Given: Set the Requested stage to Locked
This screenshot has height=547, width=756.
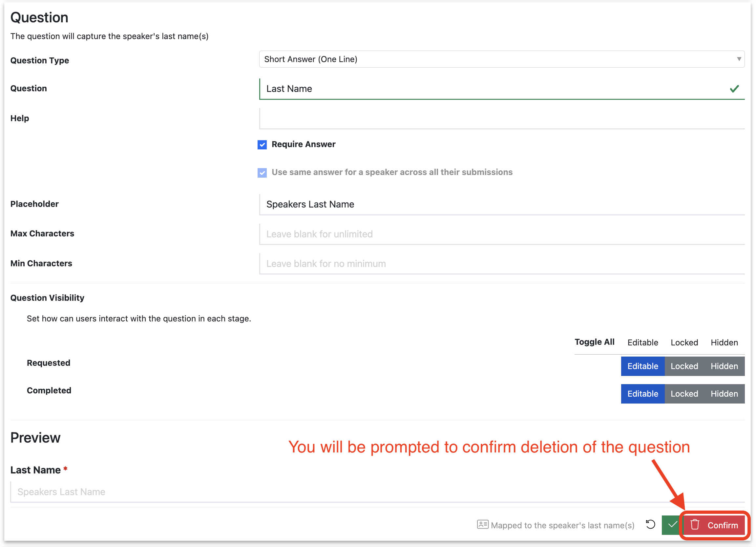Looking at the screenshot, I should (684, 366).
